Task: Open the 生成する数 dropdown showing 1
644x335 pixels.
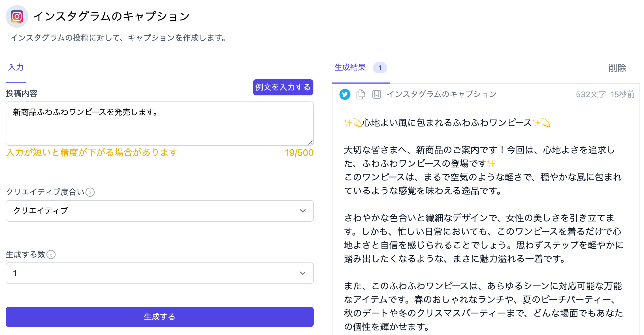Action: (159, 273)
